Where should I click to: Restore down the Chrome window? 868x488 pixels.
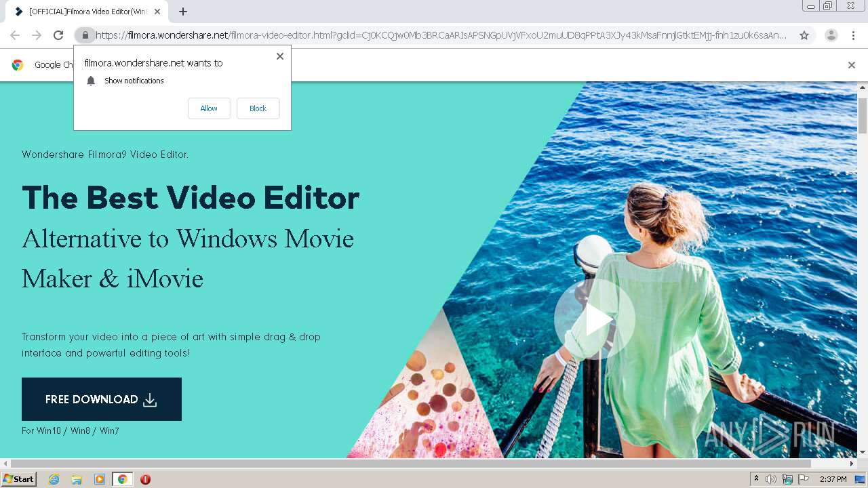(827, 5)
